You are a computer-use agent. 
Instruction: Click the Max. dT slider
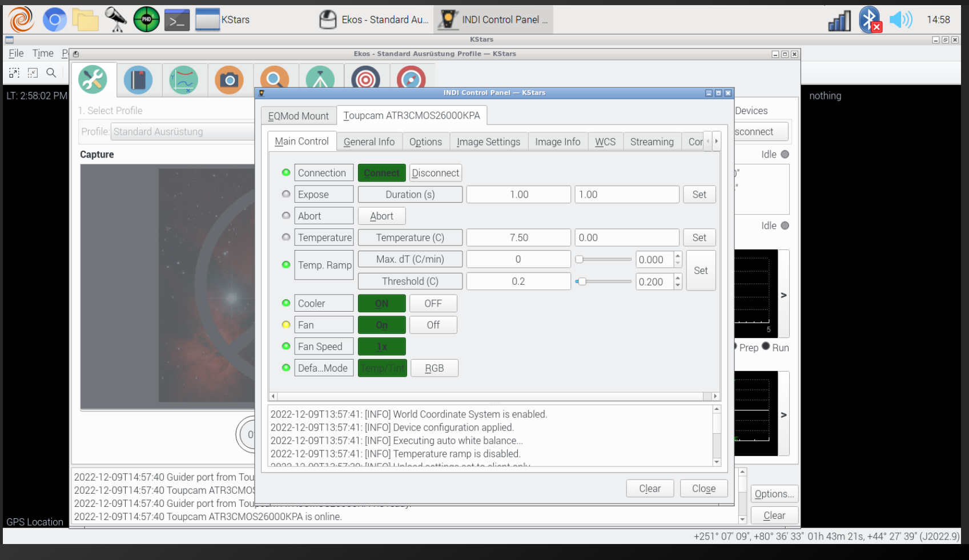click(x=604, y=259)
